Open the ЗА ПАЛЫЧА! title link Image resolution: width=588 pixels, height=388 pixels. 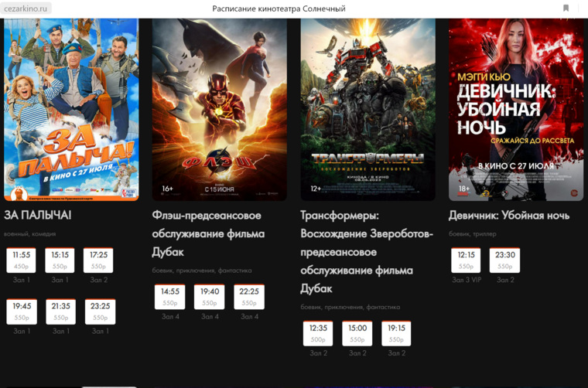coord(37,215)
